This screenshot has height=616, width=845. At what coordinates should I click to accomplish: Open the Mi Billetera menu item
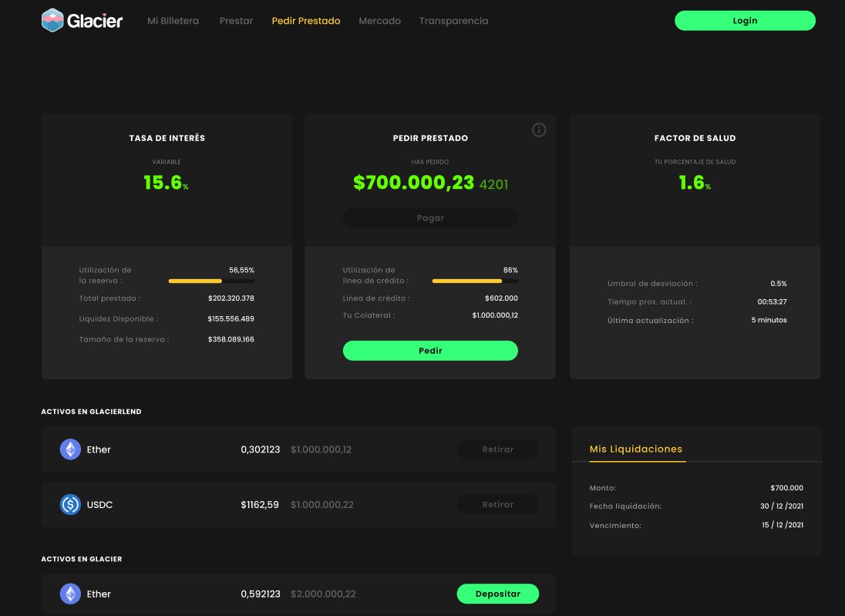(173, 21)
